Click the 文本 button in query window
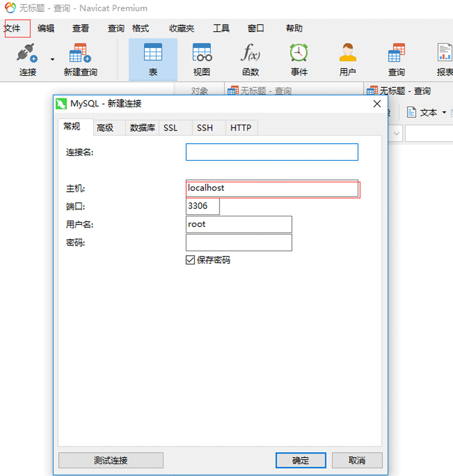The image size is (453, 476). click(x=422, y=113)
